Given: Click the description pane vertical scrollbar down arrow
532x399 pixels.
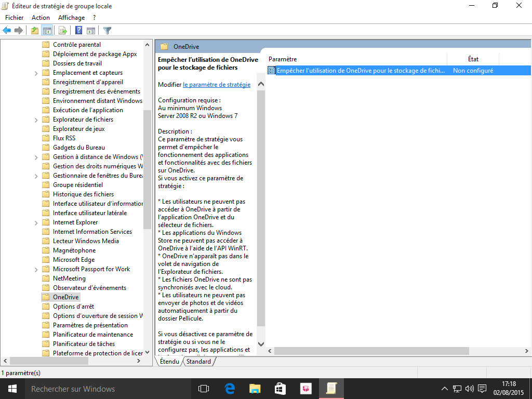Looking at the screenshot, I should coord(261,344).
